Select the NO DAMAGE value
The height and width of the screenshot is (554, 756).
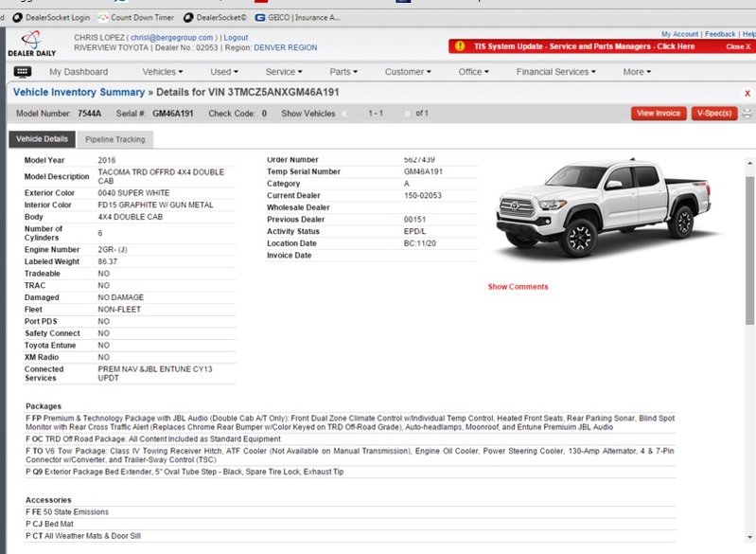click(x=120, y=297)
